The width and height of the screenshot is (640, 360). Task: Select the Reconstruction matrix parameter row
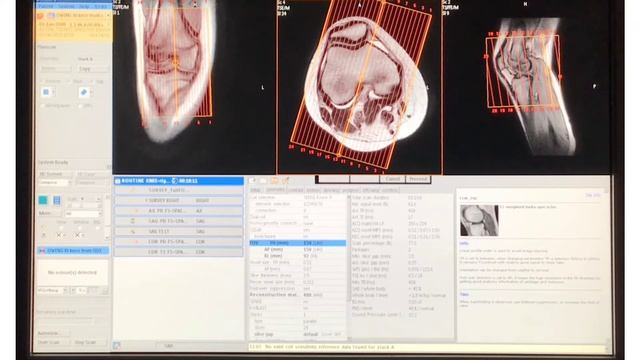tap(298, 295)
